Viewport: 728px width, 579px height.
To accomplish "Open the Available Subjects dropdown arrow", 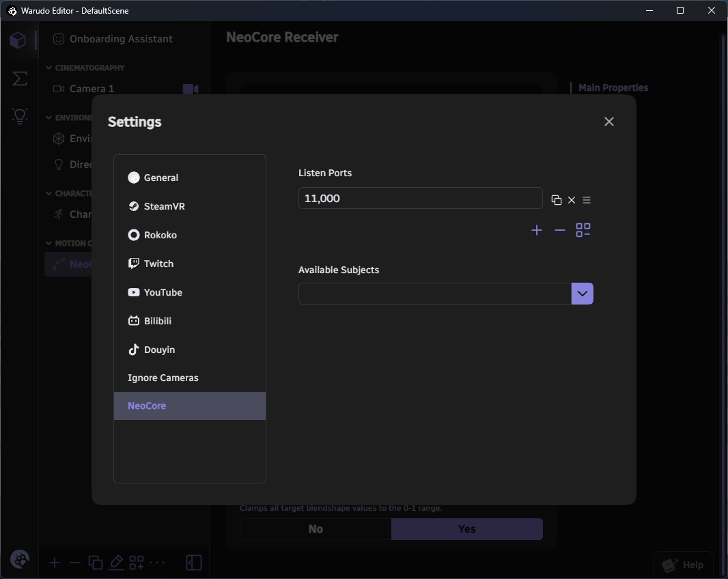I will tap(583, 294).
